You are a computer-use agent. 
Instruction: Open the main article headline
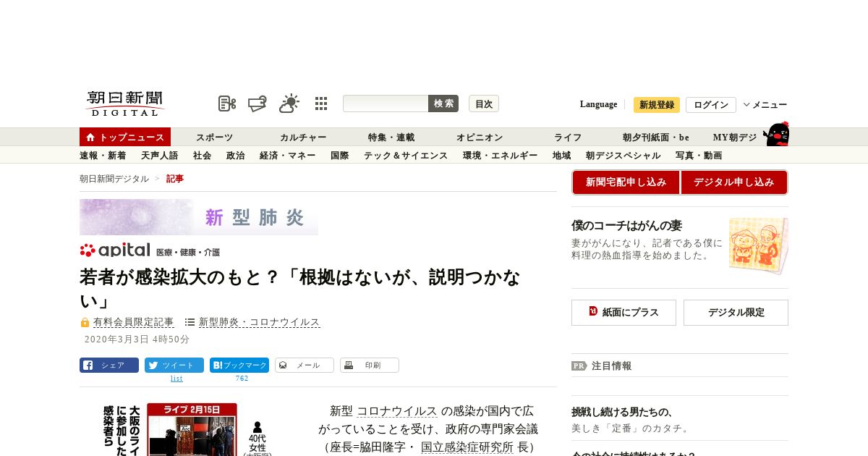[299, 288]
